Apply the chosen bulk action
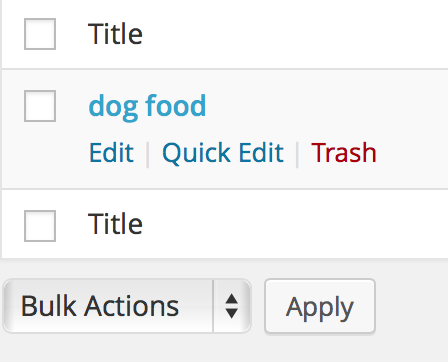 320,306
